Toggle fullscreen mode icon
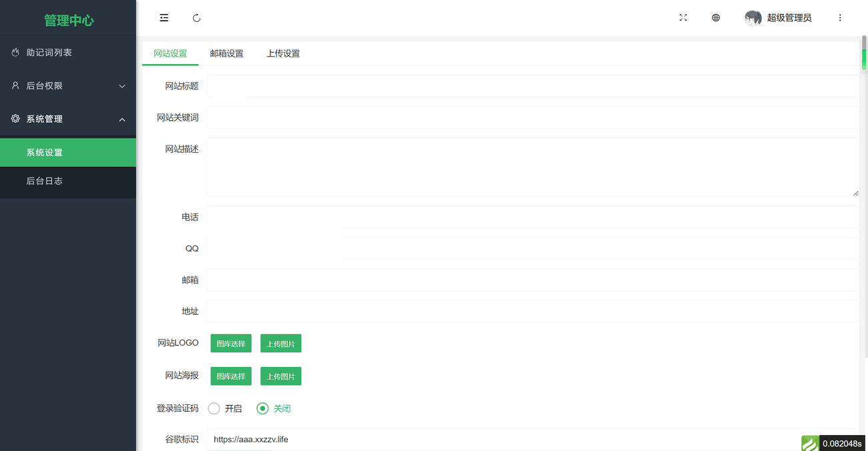The height and width of the screenshot is (451, 868). [x=683, y=18]
